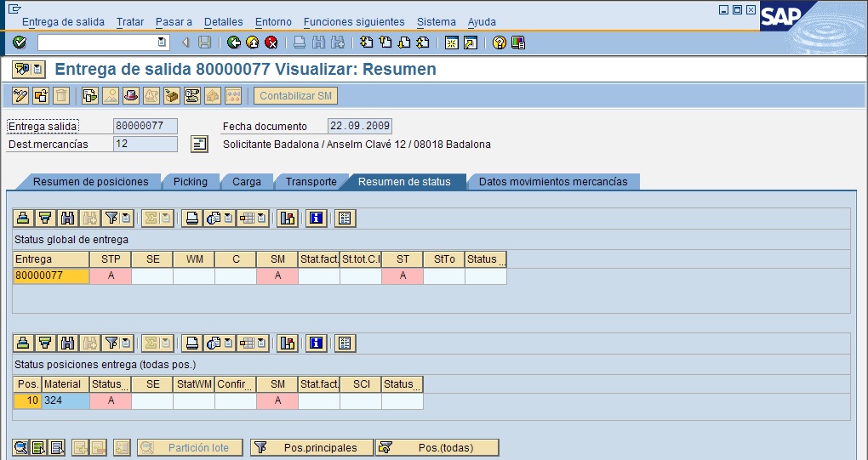Screen dimensions: 868x460
Task: Switch to the Picking tab
Action: click(190, 182)
